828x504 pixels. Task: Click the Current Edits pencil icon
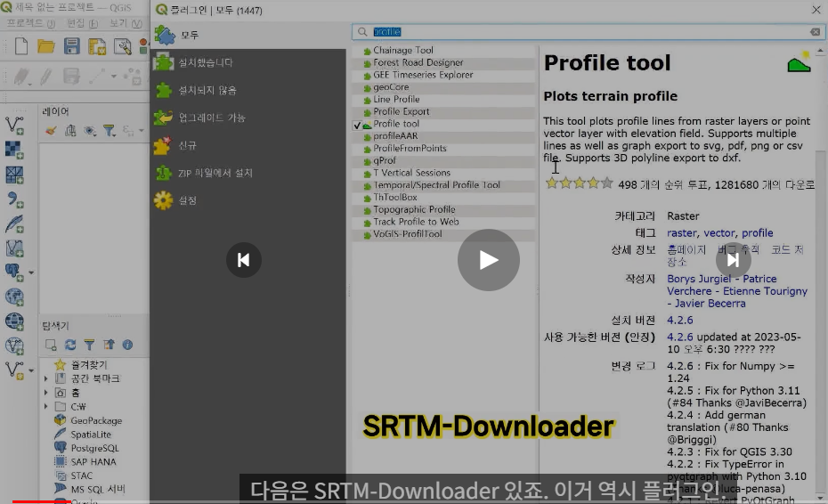[x=21, y=77]
